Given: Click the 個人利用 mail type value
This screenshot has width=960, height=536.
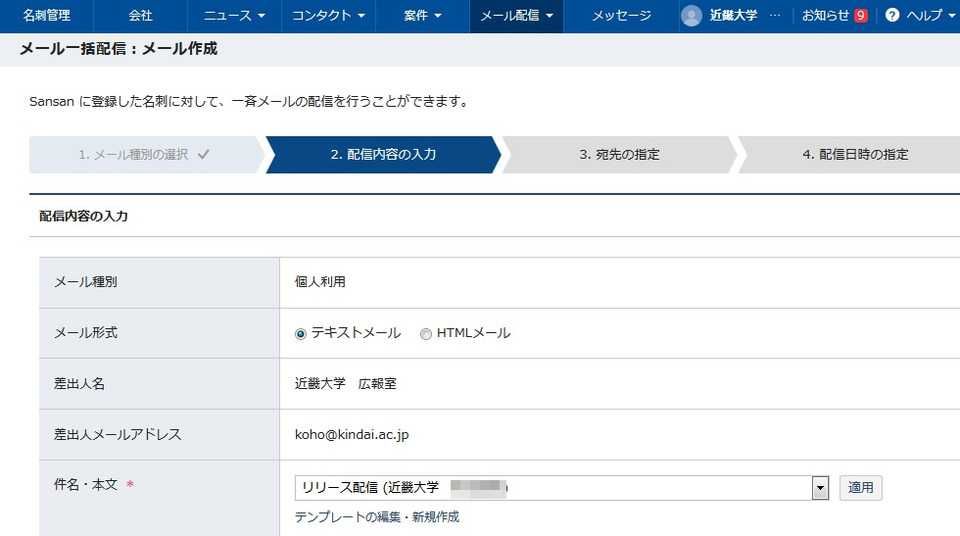Looking at the screenshot, I should (320, 282).
